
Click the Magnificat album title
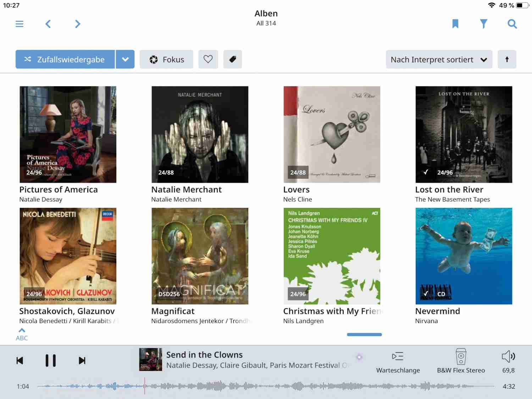coord(173,311)
